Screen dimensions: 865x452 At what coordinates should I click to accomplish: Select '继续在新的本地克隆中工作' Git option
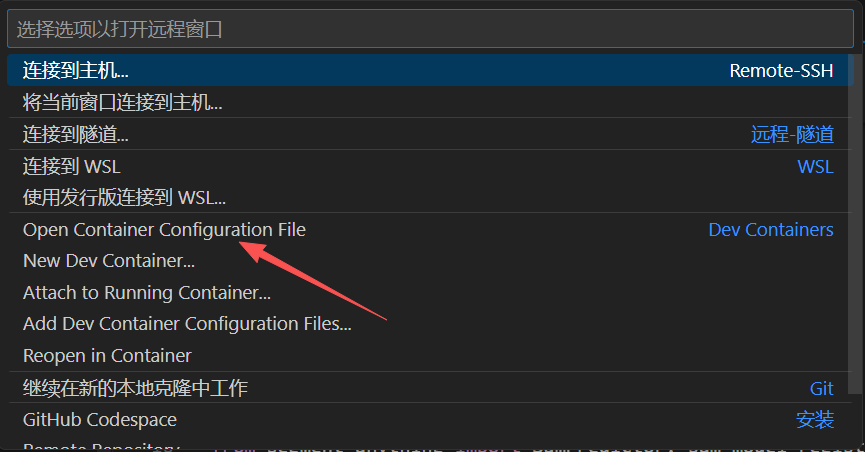click(430, 388)
